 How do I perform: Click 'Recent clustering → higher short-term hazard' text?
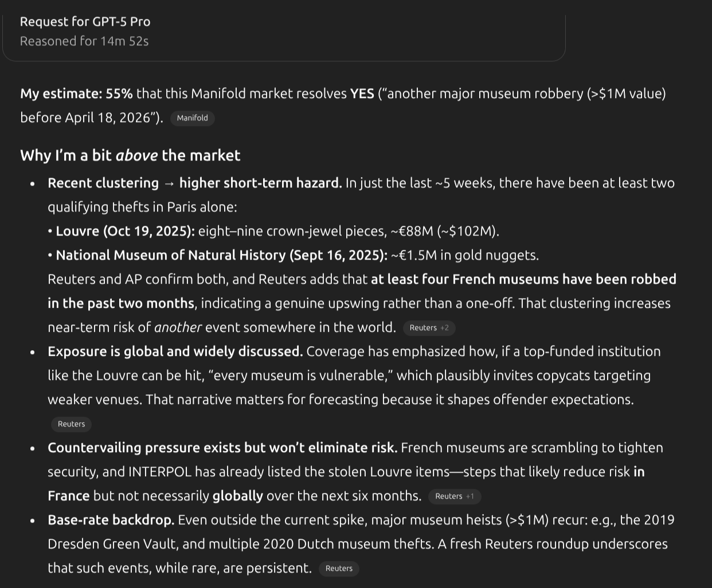point(194,183)
